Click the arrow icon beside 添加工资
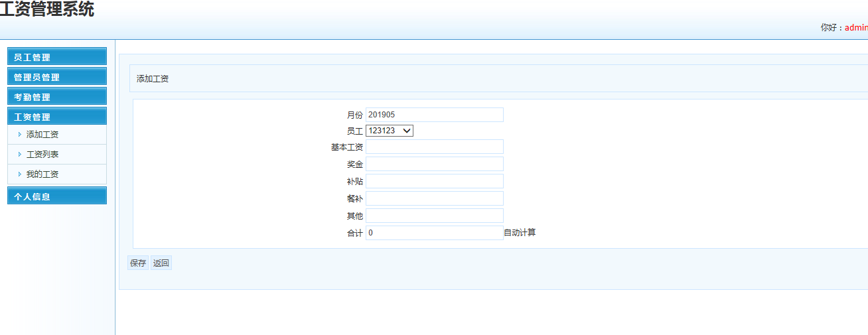This screenshot has height=335, width=868. 20,135
